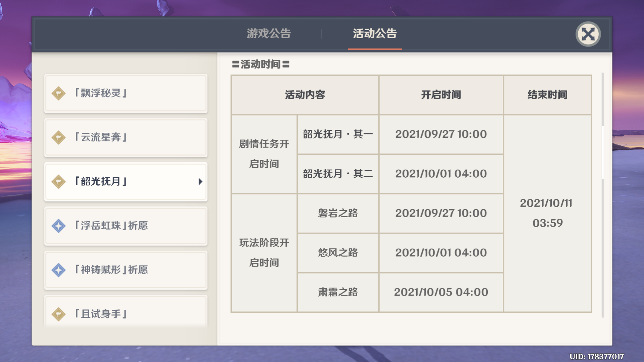
Task: Click the 磐岩之路 cell
Action: coord(338,213)
